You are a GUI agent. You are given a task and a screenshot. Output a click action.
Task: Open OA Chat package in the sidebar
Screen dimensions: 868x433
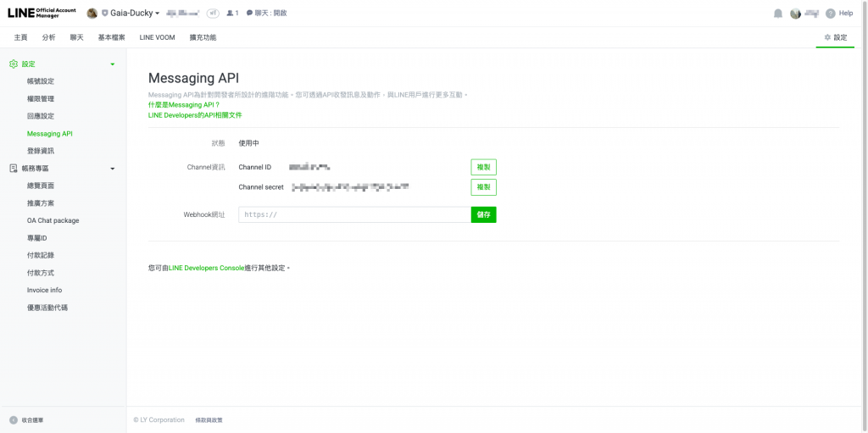pos(53,220)
